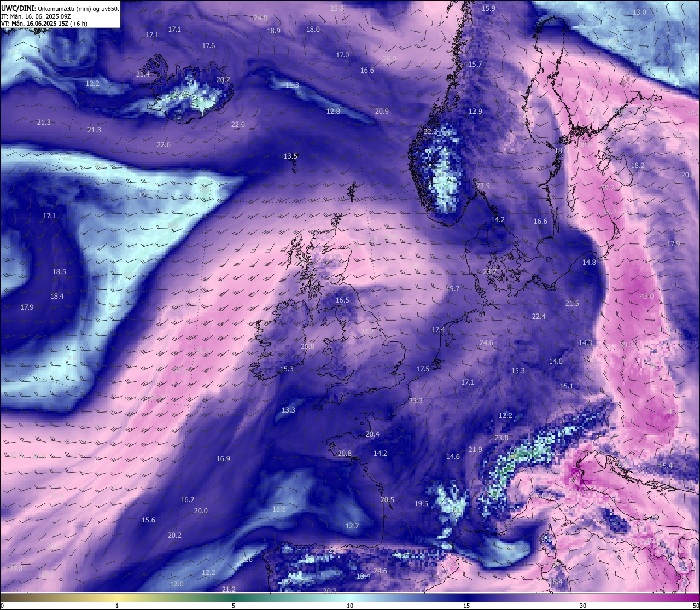Click the 11.3 value on the map
The height and width of the screenshot is (610, 700).
coord(292,85)
